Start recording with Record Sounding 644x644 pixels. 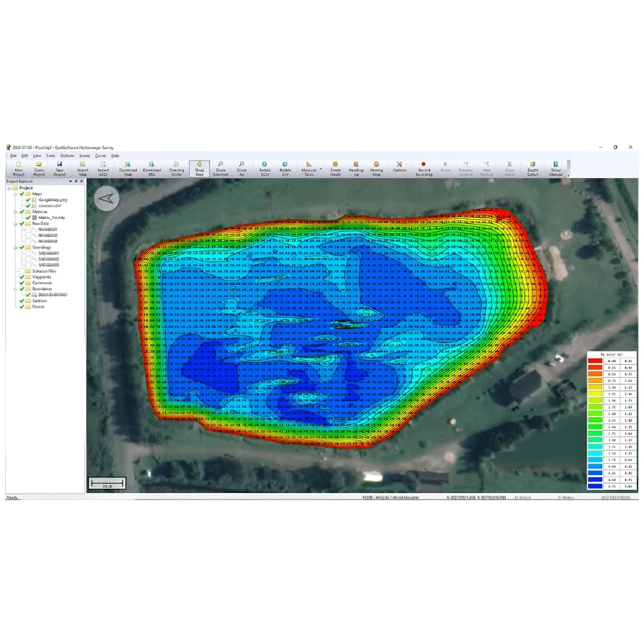424,169
